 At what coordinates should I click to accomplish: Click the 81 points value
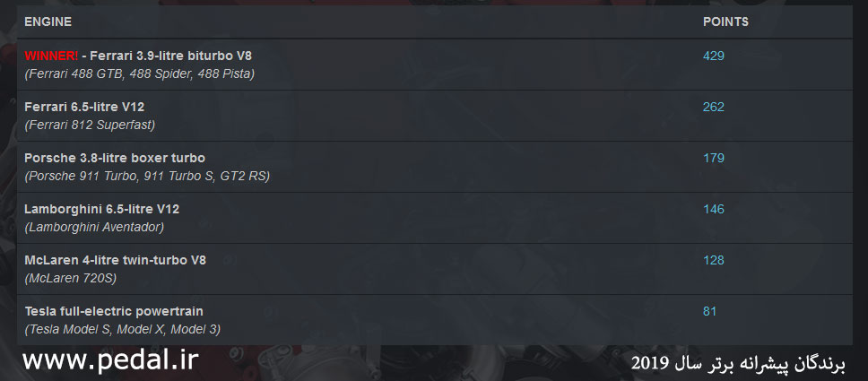709,311
